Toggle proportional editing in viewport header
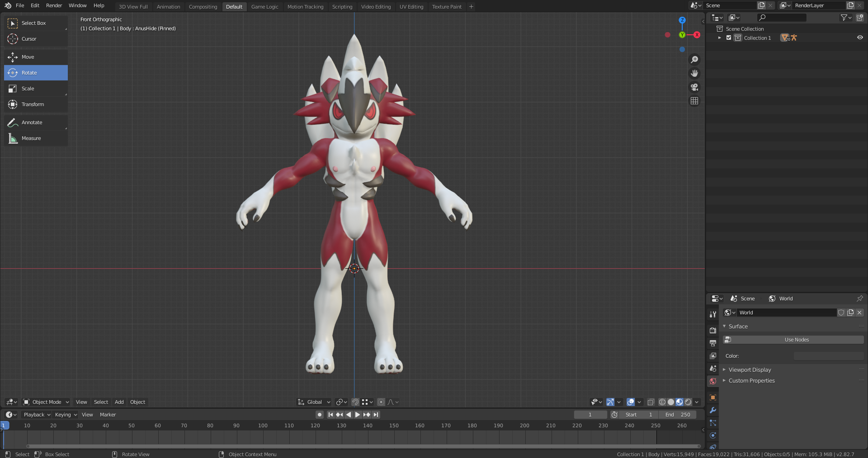The width and height of the screenshot is (868, 458). 381,402
